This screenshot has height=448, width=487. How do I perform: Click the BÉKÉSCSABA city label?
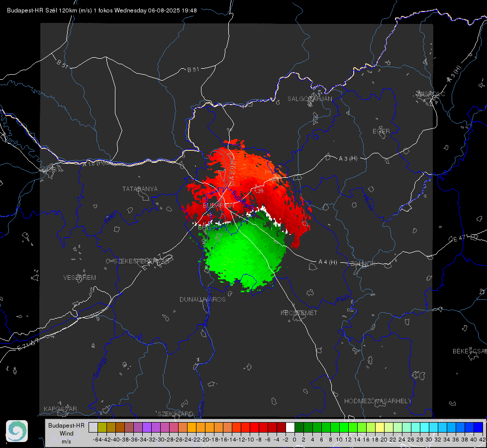click(470, 351)
